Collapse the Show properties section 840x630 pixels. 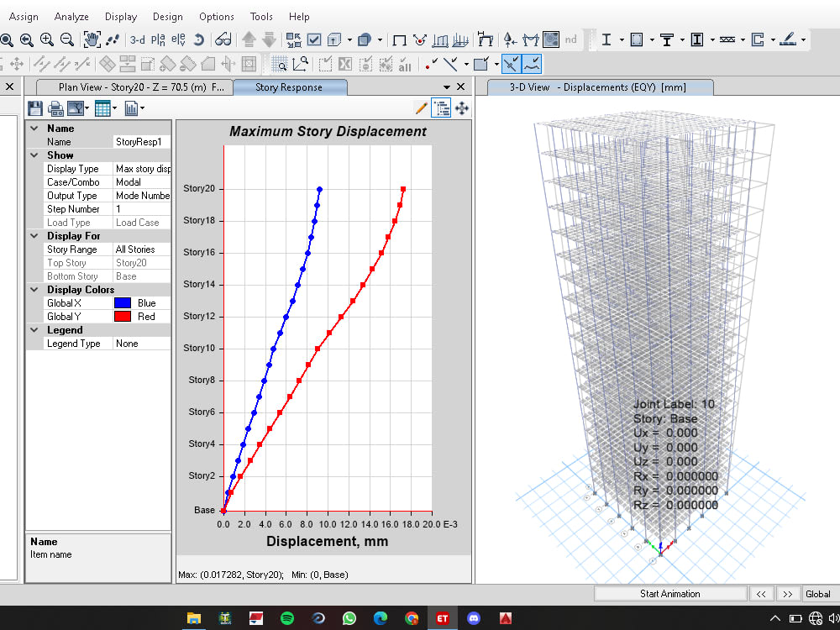(34, 155)
